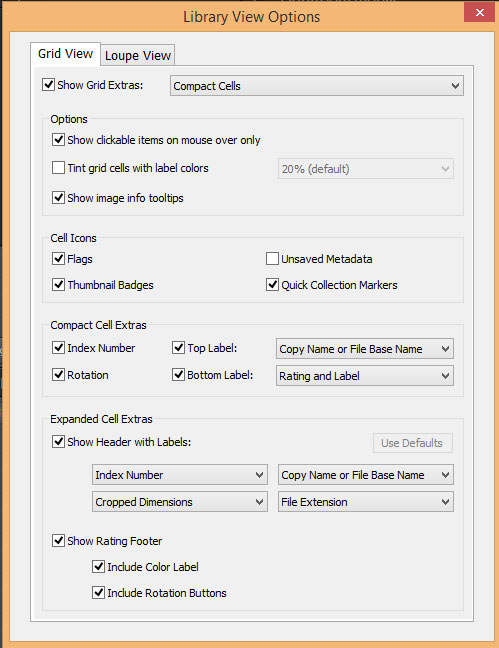This screenshot has width=499, height=648.
Task: Toggle Thumbnail Badges checkbox
Action: coord(58,285)
